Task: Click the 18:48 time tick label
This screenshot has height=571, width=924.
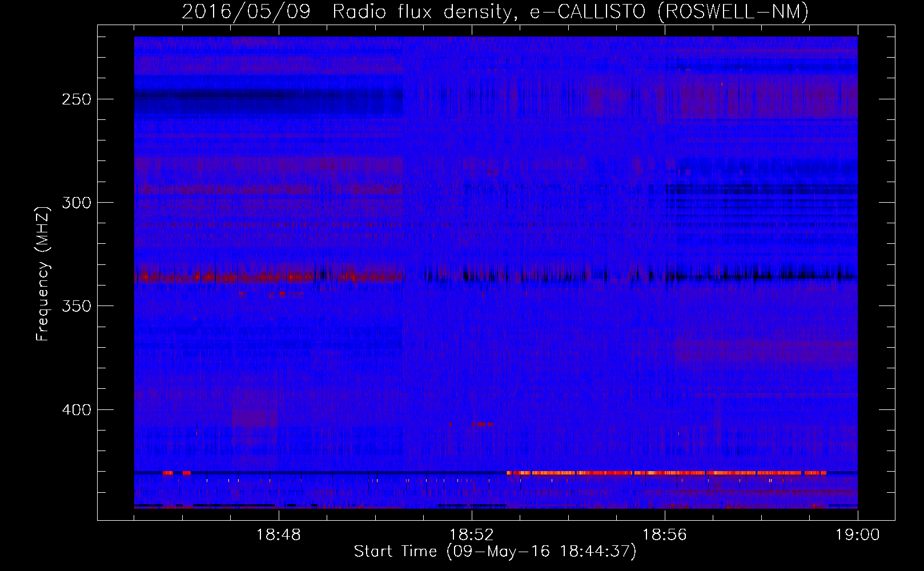Action: pyautogui.click(x=279, y=535)
